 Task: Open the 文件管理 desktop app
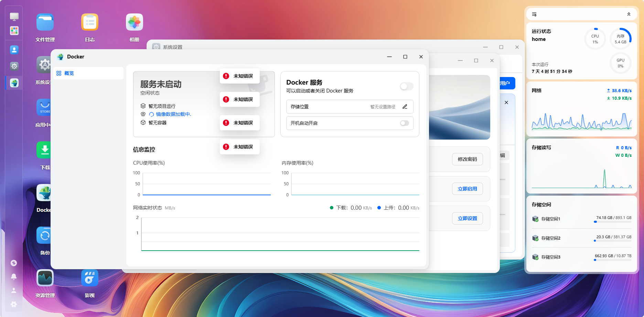[x=45, y=23]
